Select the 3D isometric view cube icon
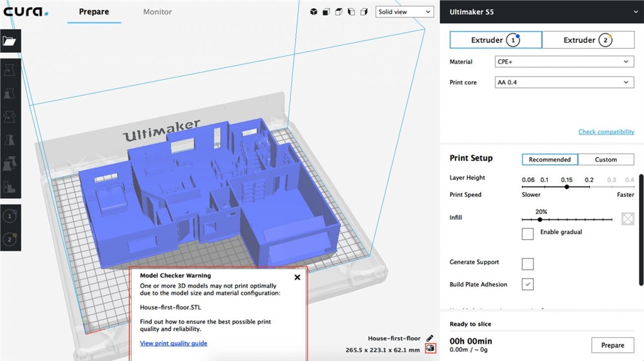 (x=314, y=12)
